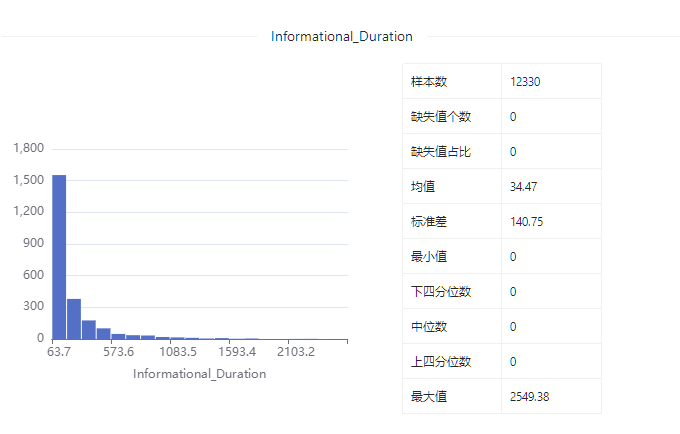The width and height of the screenshot is (680, 434).
Task: Select the 样本数 row label
Action: tap(427, 82)
